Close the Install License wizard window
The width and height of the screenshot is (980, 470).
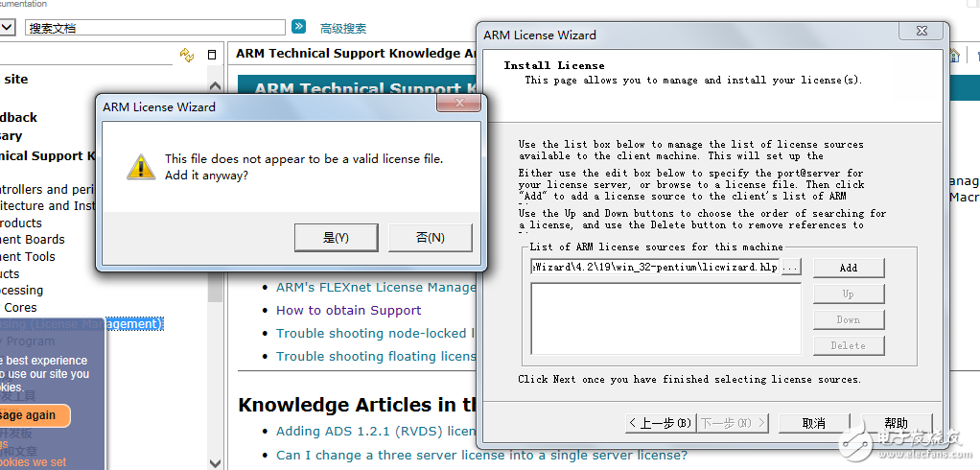click(922, 31)
